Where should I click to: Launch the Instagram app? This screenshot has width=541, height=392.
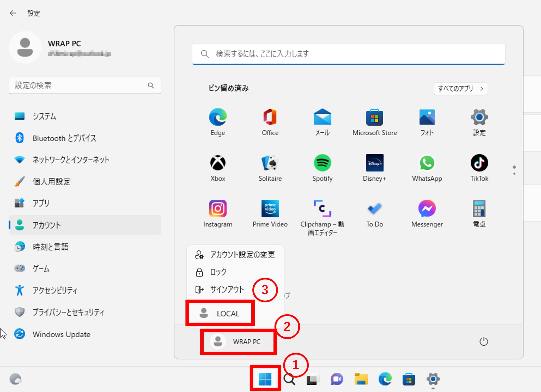218,213
